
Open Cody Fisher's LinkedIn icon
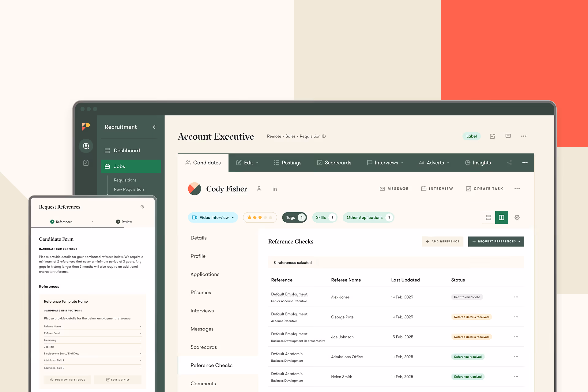point(275,189)
